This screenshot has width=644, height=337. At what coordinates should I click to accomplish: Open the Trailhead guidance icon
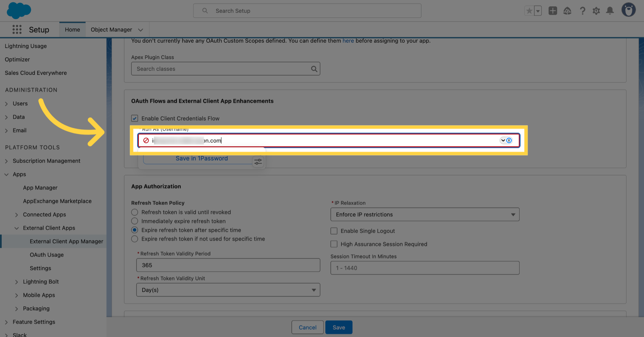(567, 11)
